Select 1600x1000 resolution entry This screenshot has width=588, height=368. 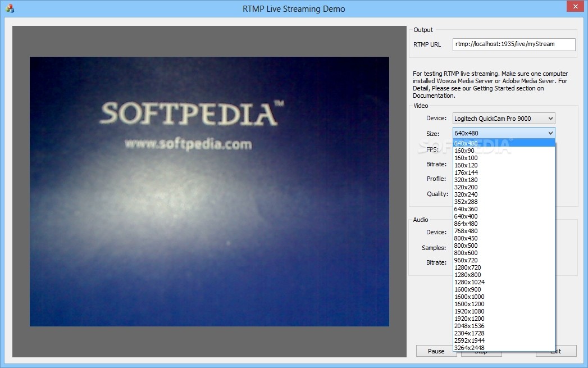click(x=504, y=297)
